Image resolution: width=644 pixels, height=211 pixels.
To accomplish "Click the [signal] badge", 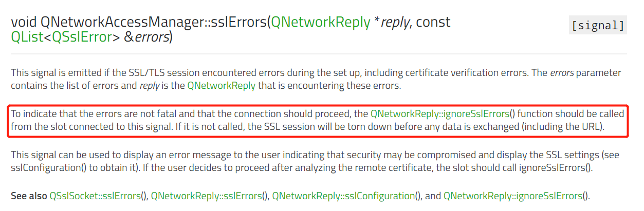I will coord(598,26).
